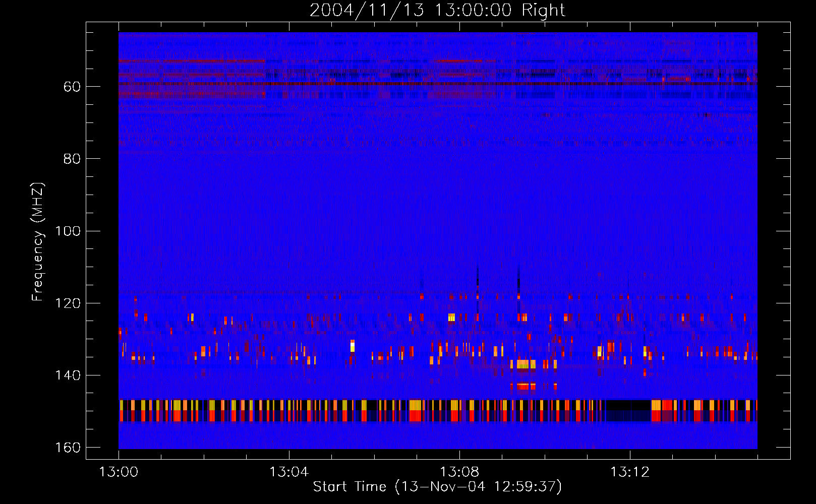The image size is (816, 504).
Task: Click the 100 MHz frequency tick label
Action: point(68,231)
